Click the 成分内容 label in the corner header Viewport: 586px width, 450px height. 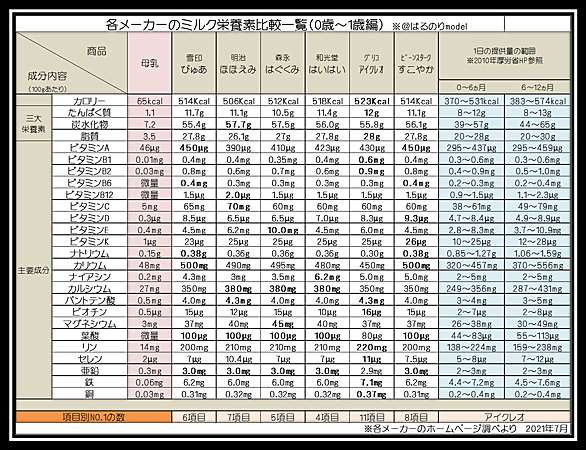47,76
